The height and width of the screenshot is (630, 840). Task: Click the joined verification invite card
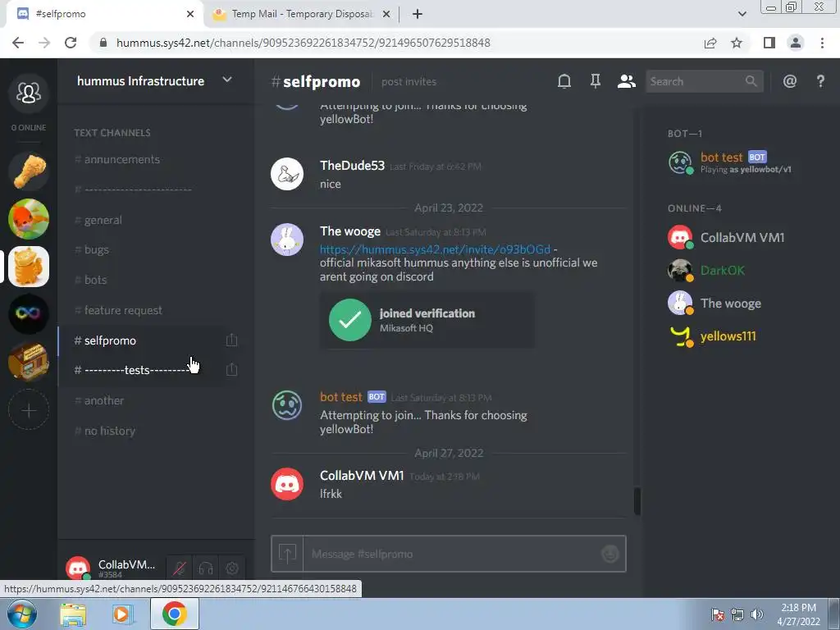427,320
